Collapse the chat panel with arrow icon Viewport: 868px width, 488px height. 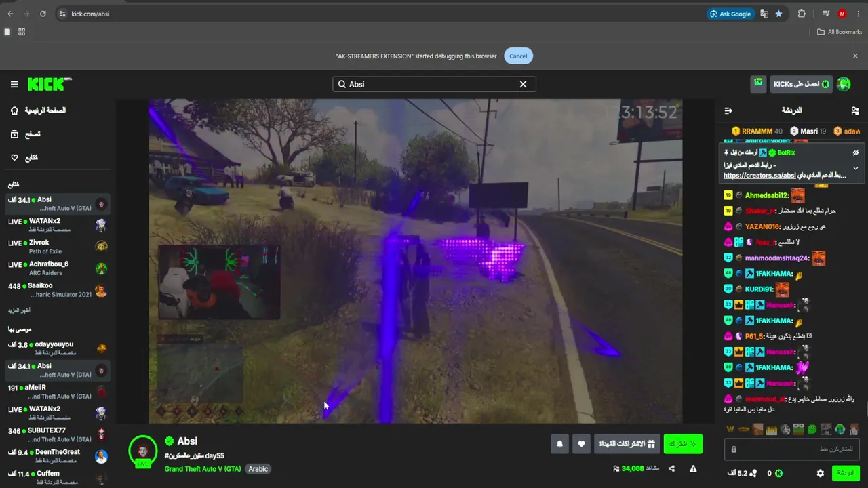[x=728, y=110]
